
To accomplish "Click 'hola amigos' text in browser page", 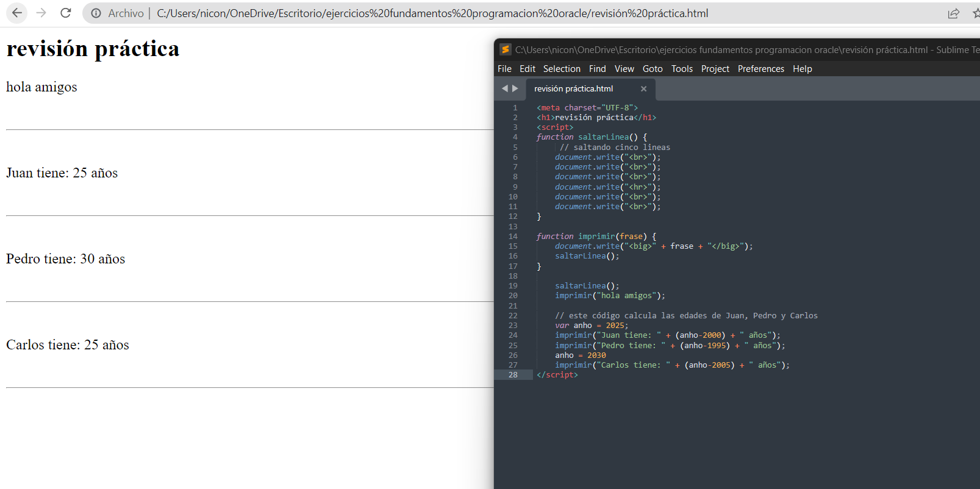I will (x=41, y=87).
